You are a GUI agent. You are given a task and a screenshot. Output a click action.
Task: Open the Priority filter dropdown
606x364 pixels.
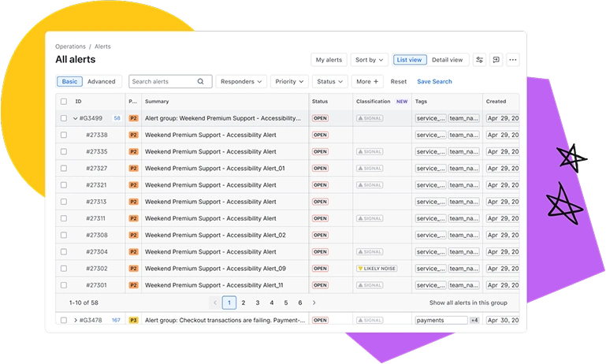pyautogui.click(x=289, y=81)
